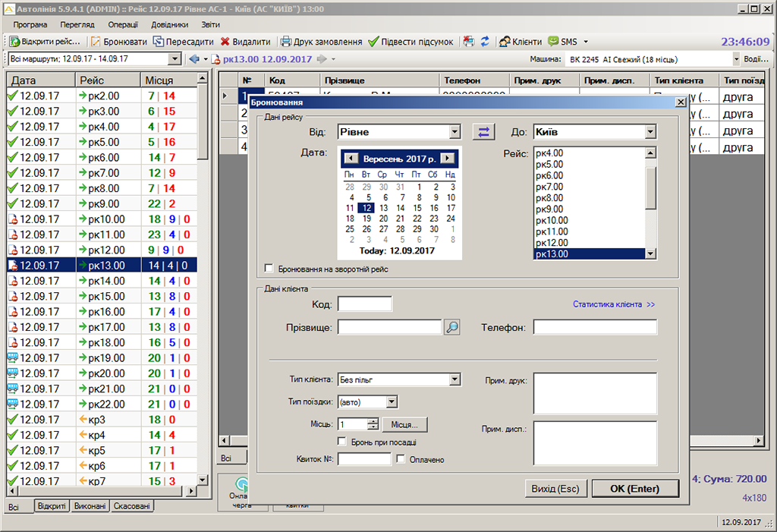Click the Прим. друк text area in the dialog
The image size is (777, 532).
pyautogui.click(x=595, y=394)
